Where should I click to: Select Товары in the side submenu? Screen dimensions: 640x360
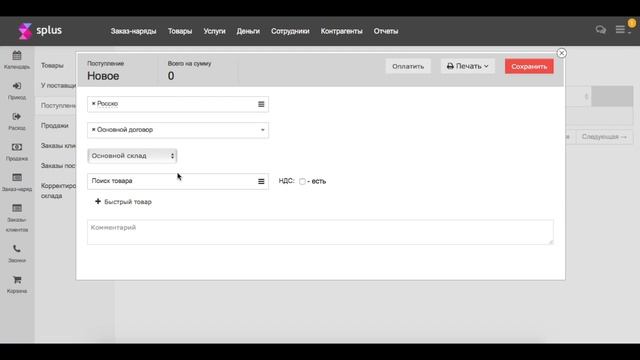click(52, 65)
